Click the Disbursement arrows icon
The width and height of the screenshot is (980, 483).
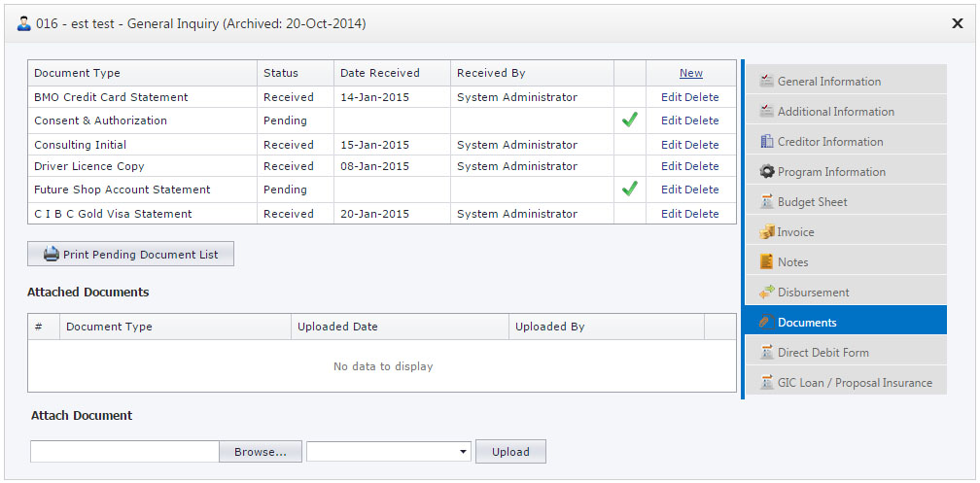click(766, 293)
